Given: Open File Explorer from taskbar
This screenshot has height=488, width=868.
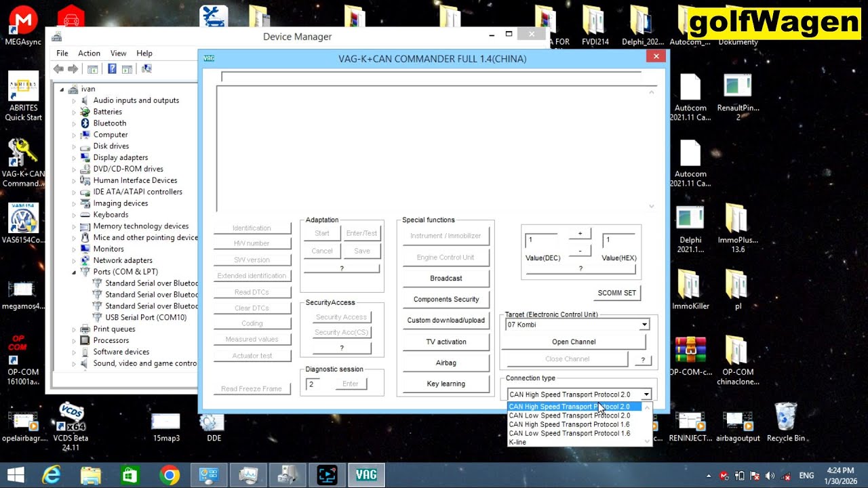Looking at the screenshot, I should [90, 475].
